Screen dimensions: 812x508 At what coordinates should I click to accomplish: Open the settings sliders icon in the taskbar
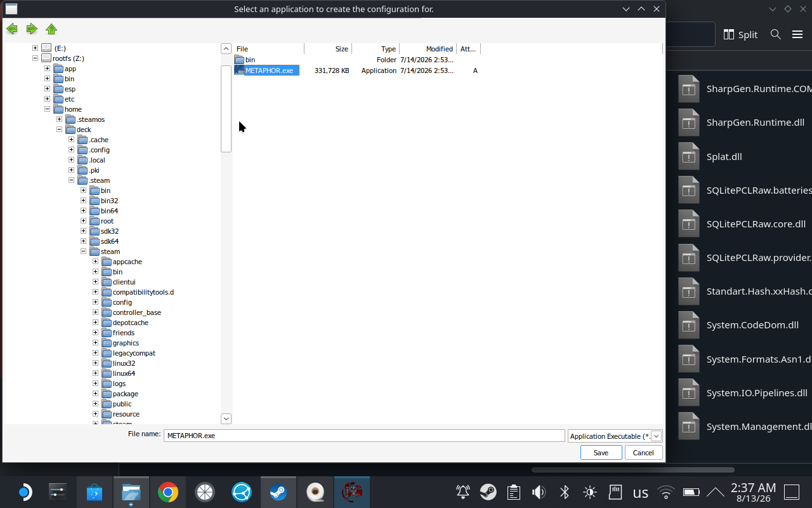coord(58,492)
